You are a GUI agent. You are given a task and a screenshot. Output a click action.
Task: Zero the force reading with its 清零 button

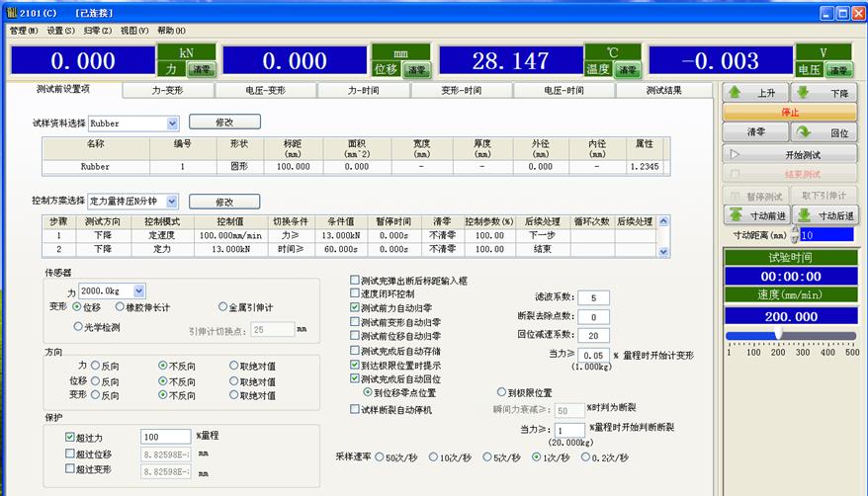click(203, 70)
